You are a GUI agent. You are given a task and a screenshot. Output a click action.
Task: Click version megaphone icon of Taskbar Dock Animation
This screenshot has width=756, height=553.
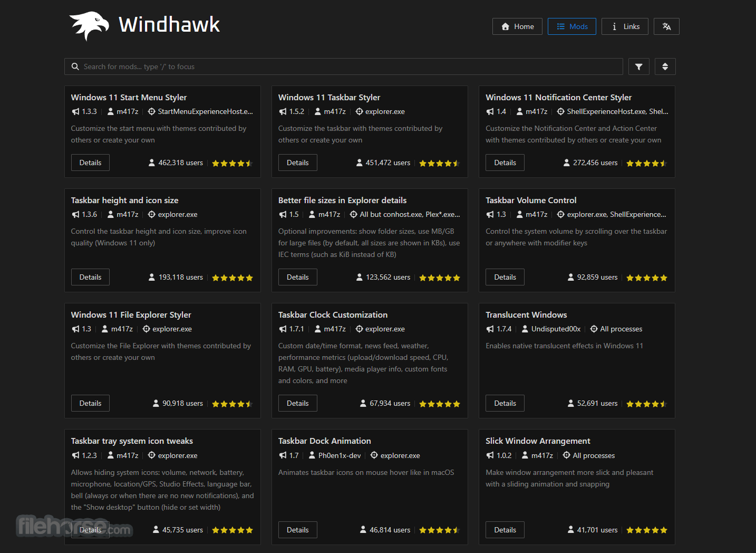[283, 455]
